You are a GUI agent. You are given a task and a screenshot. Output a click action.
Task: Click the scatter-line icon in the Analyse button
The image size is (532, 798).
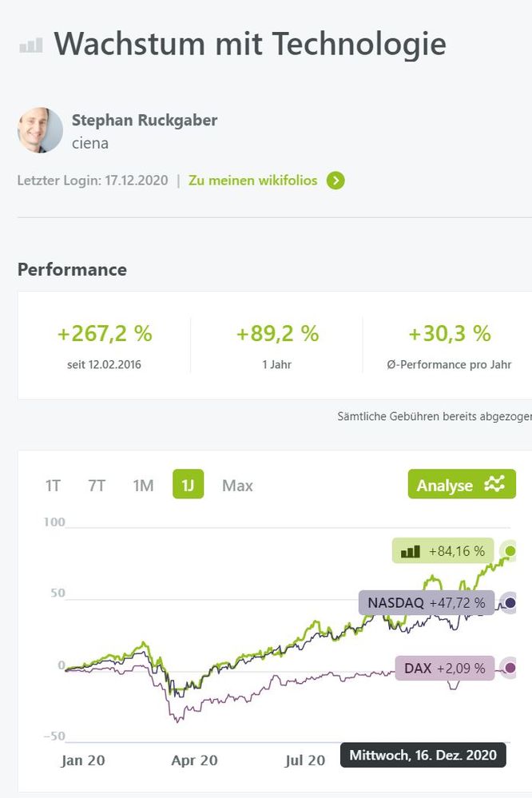[494, 484]
